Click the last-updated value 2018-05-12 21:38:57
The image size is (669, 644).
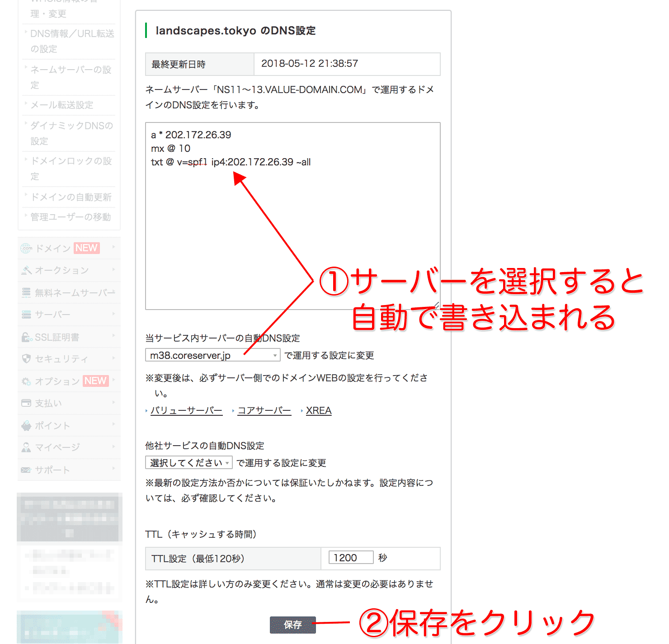[x=310, y=63]
